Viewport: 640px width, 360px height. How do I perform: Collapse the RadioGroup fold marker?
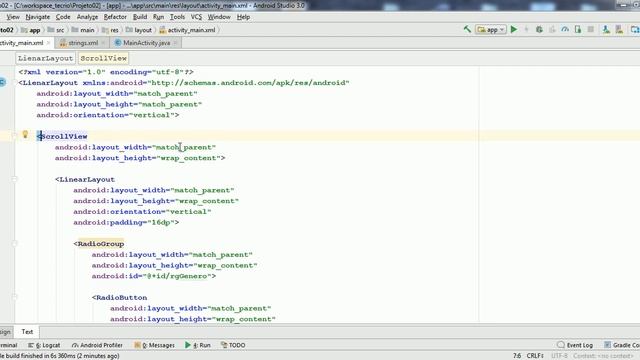pos(15,244)
